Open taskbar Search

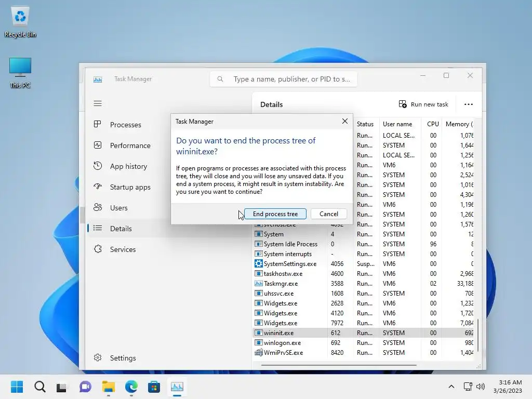[x=39, y=387]
